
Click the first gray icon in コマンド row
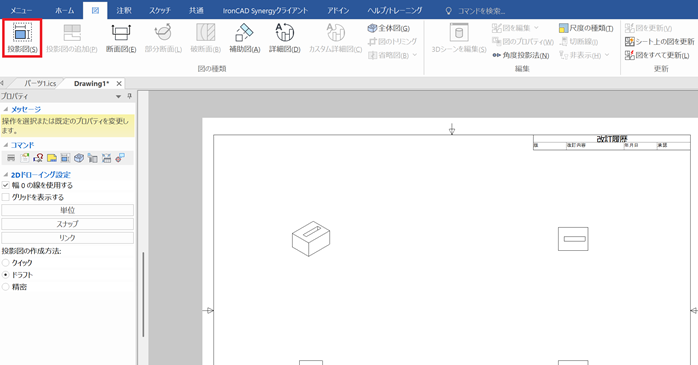[x=11, y=158]
